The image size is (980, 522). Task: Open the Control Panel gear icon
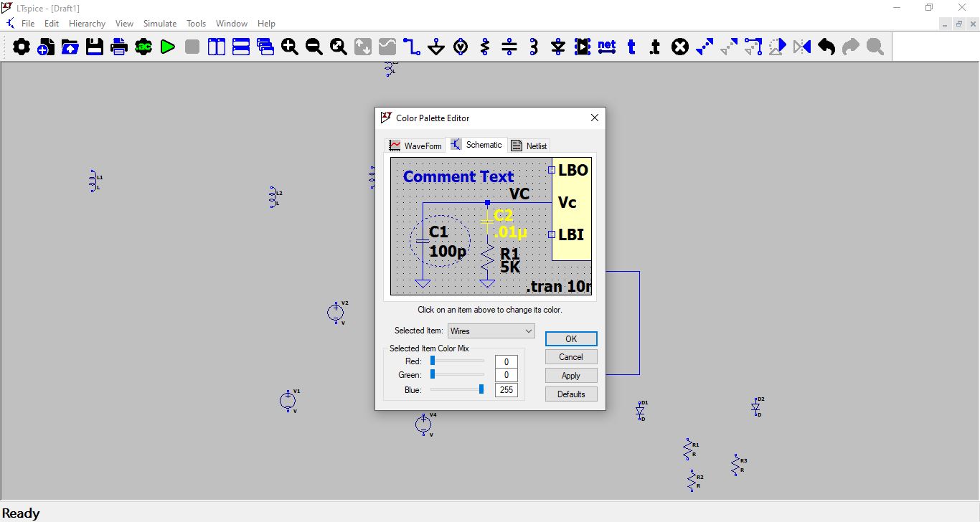coord(22,47)
